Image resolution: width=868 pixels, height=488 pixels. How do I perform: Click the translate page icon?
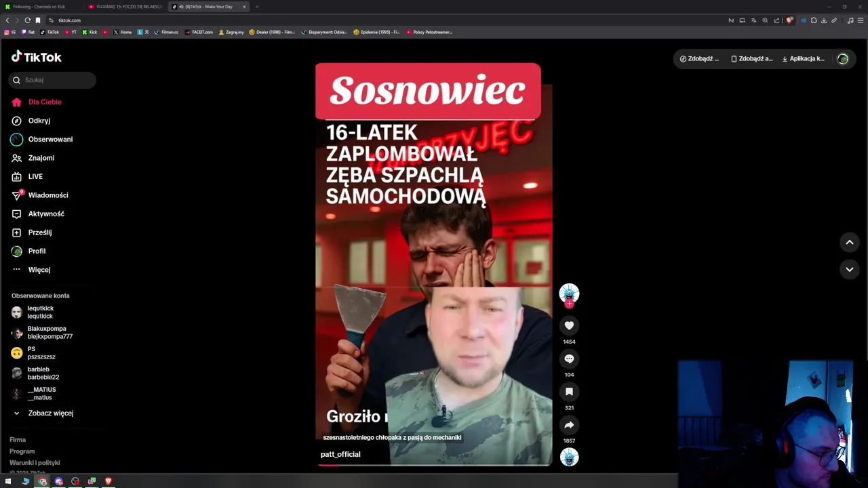[x=753, y=20]
